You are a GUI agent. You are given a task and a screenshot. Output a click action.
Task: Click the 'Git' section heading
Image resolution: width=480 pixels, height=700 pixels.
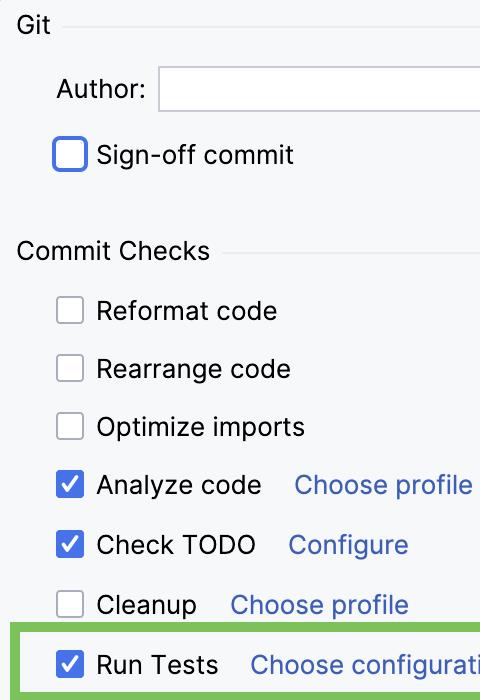[x=33, y=25]
